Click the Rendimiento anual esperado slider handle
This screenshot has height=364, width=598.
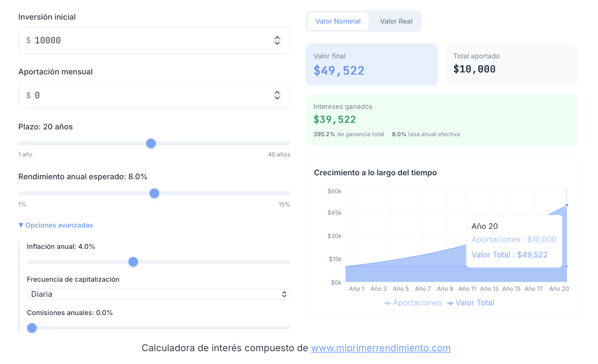154,193
